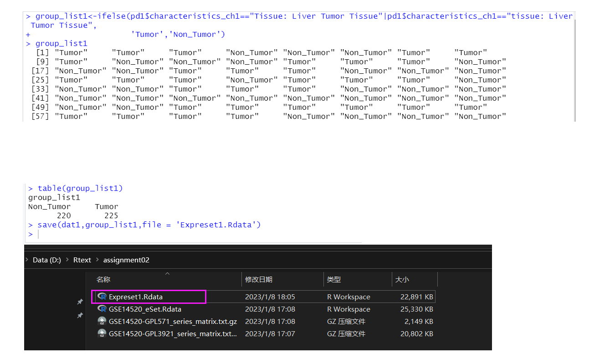Click the Tumor header above count 225
The image size is (615, 364).
click(107, 206)
